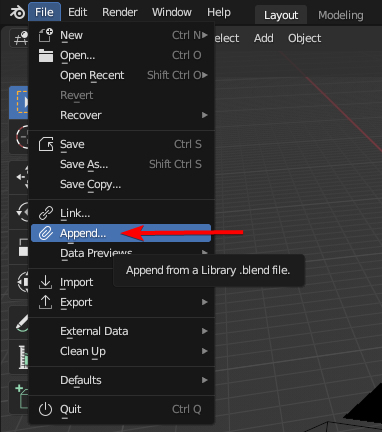Select the Select Box tool

tap(19, 102)
